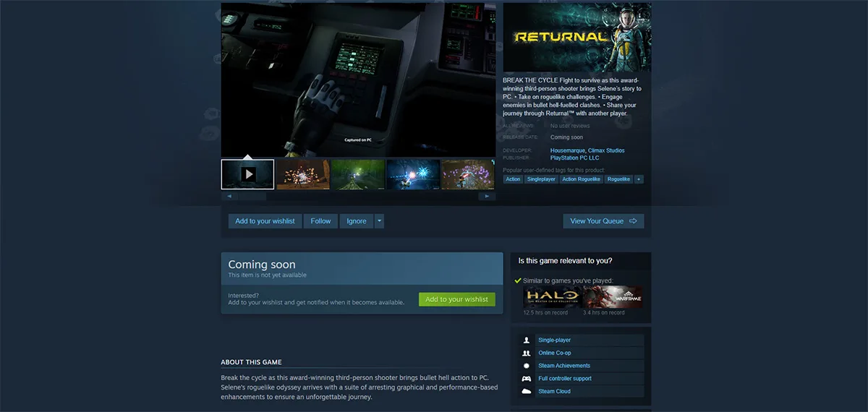Screen dimensions: 868x412
Task: Click the green Add to your wishlist button
Action: (x=456, y=299)
